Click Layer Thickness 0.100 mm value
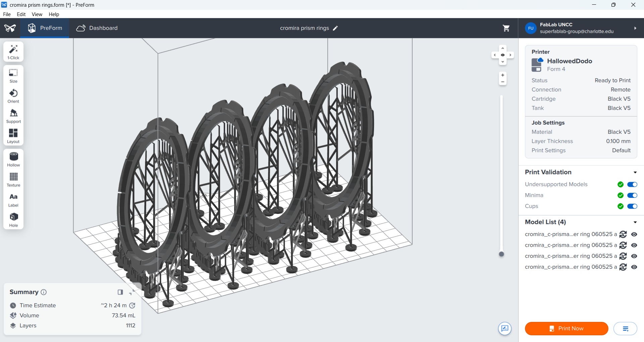This screenshot has width=644, height=342. 618,141
